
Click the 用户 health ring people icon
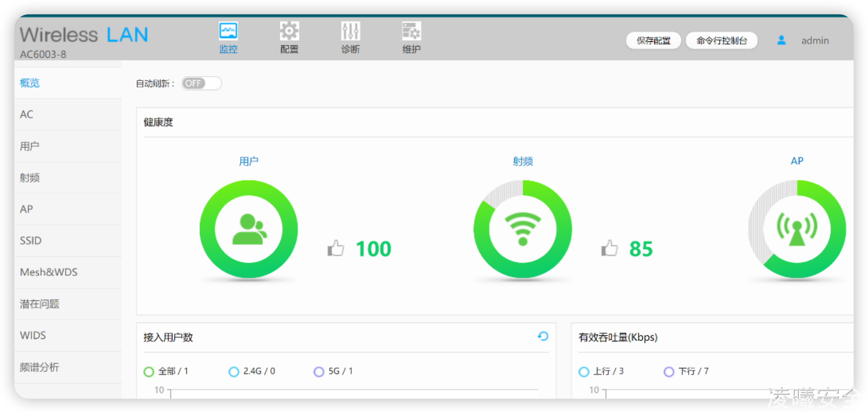tap(249, 229)
